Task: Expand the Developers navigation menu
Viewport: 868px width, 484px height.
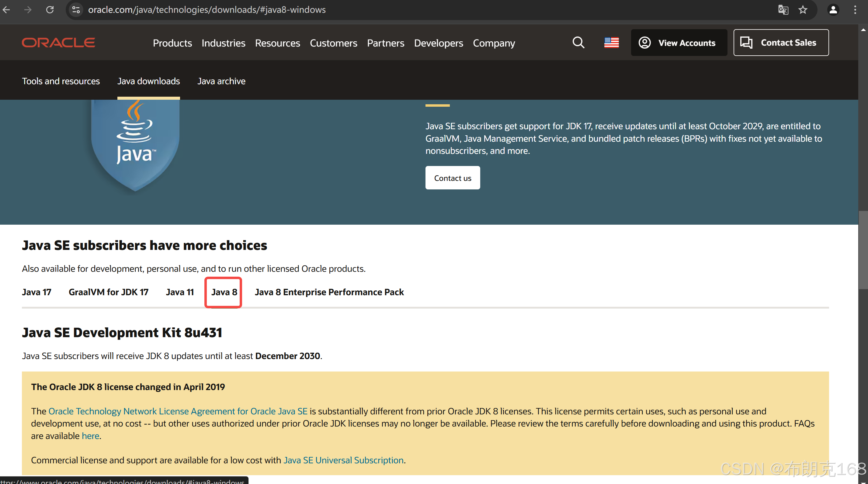Action: pos(438,43)
